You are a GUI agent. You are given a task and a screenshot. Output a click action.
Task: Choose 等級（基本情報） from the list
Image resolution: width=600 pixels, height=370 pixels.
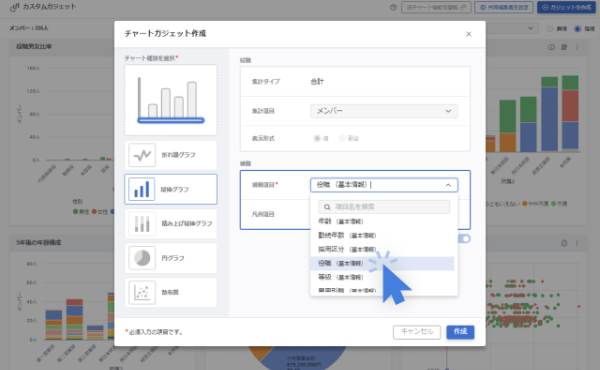click(382, 277)
